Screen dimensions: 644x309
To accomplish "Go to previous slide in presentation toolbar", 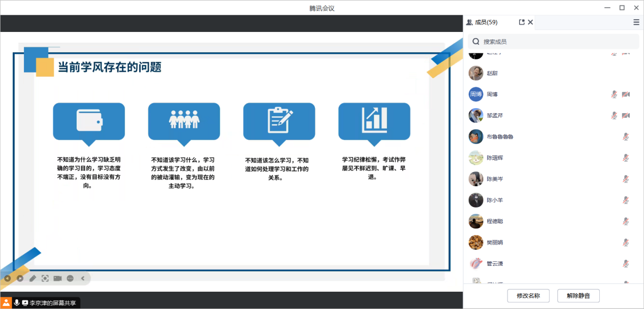I will coord(8,278).
